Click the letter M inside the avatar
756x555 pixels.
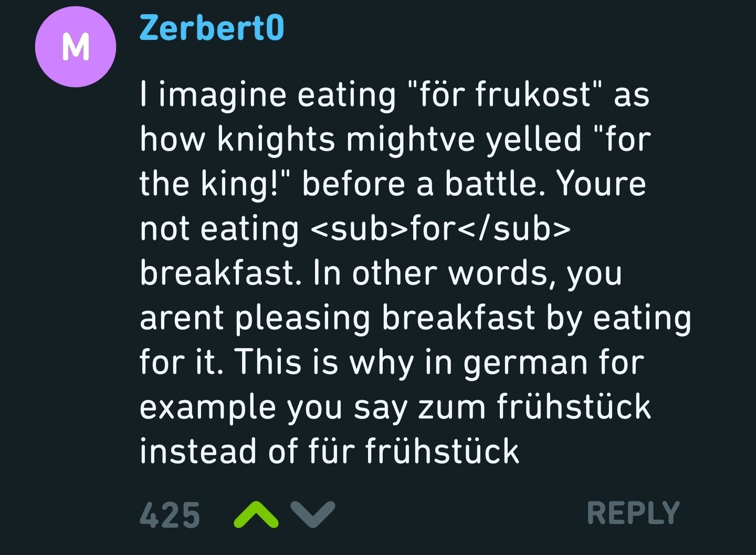click(76, 47)
